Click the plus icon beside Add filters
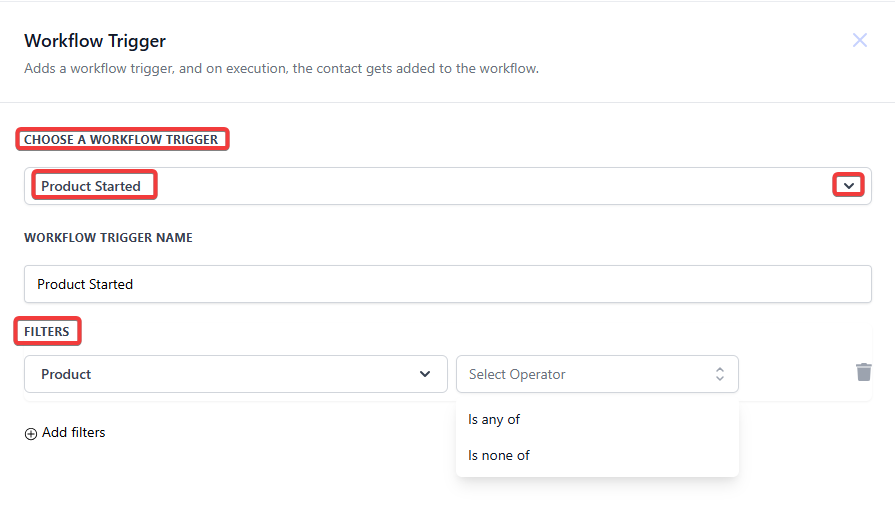Viewport: 895px width, 508px height. 31,434
